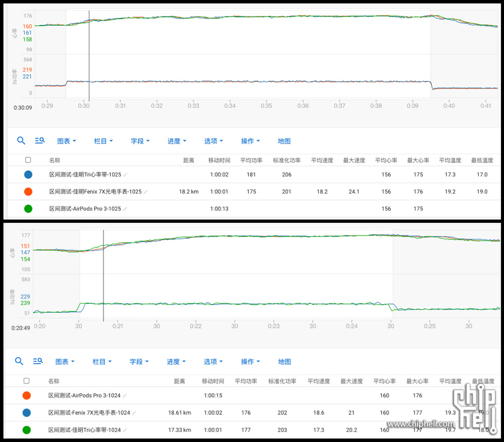504x442 pixels.
Task: Open the 字段 dropdown in the lower panel
Action: [139, 362]
